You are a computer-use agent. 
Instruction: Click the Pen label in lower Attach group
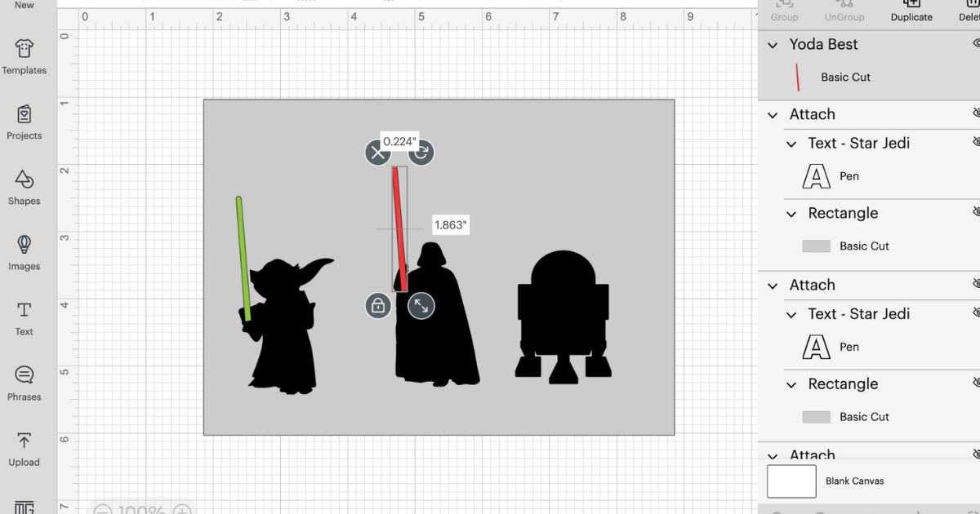(849, 347)
